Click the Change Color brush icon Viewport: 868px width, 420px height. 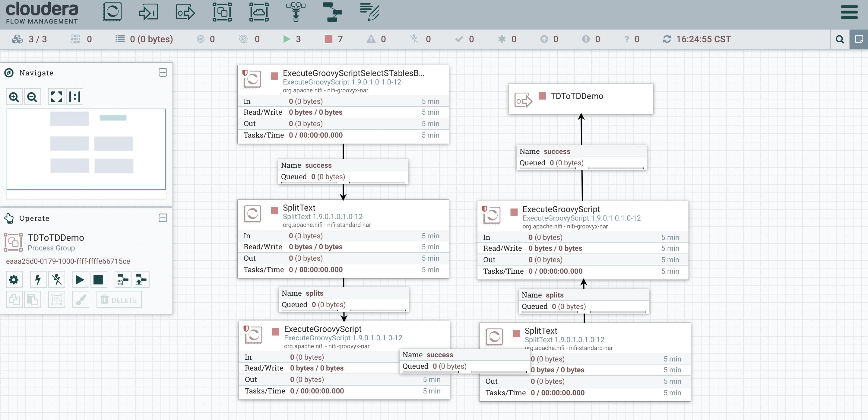pos(81,299)
